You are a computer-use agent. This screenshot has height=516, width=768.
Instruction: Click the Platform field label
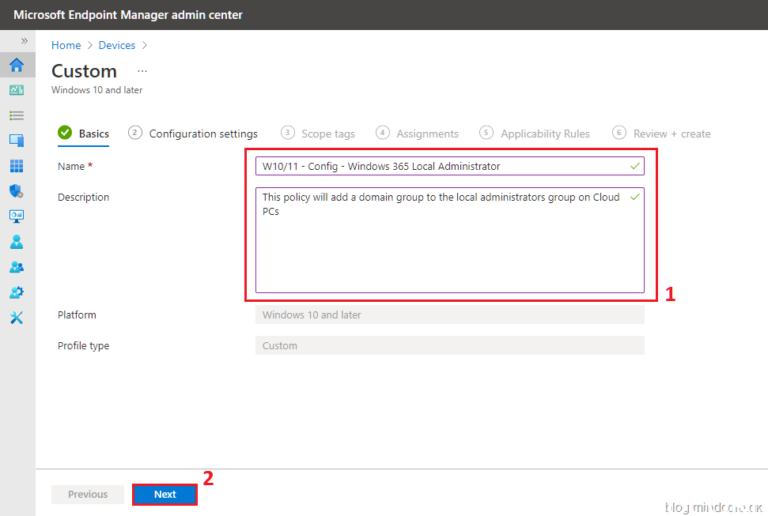tap(77, 315)
